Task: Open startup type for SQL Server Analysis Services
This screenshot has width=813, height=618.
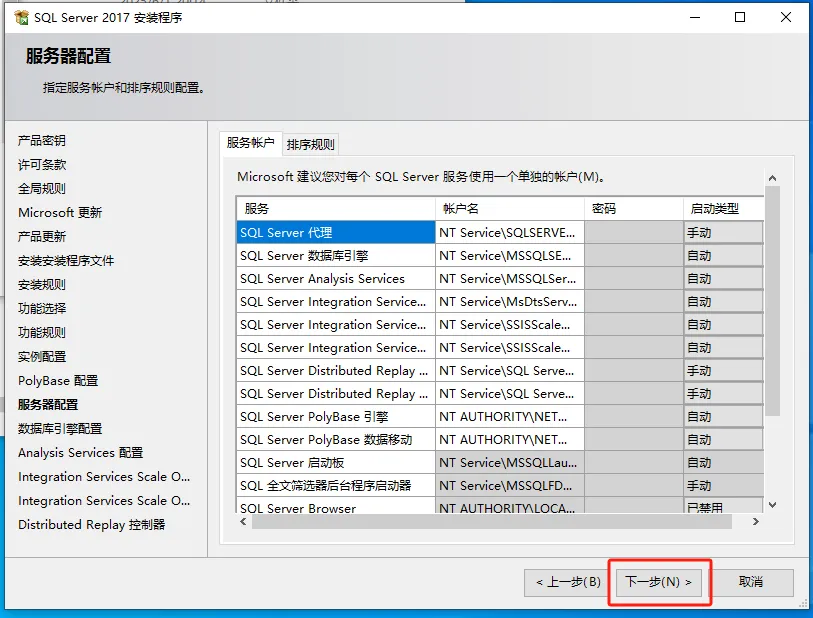Action: pos(723,278)
